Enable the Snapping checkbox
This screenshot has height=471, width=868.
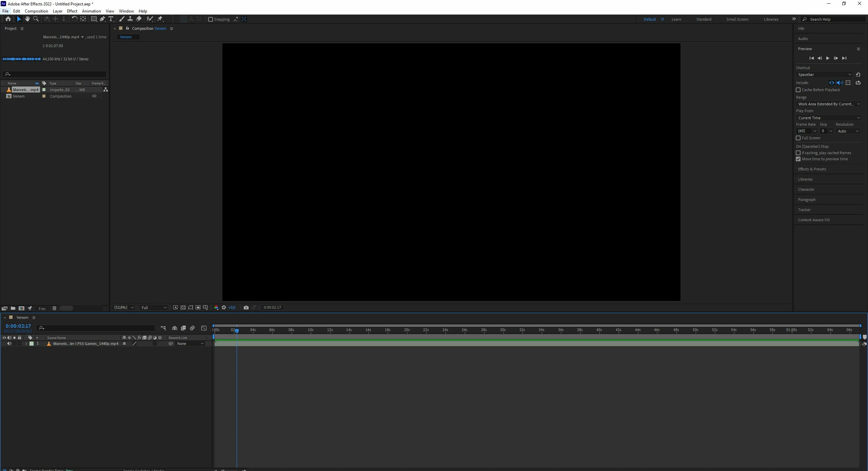(x=211, y=19)
